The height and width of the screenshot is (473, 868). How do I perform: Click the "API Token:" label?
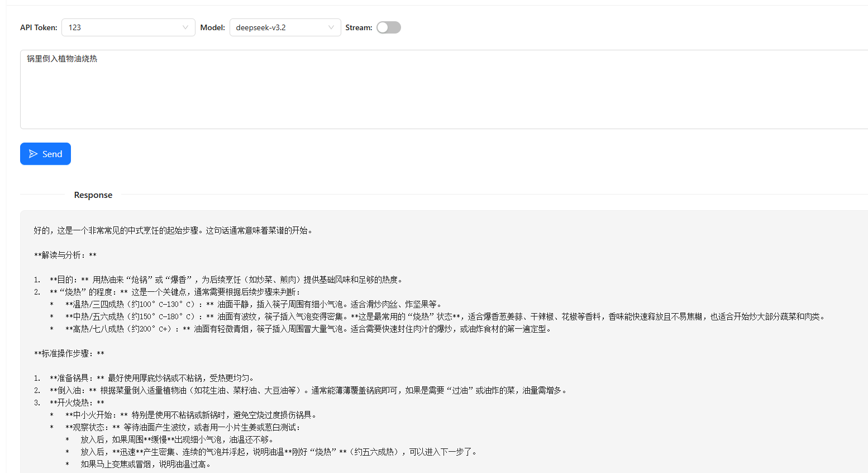point(39,27)
